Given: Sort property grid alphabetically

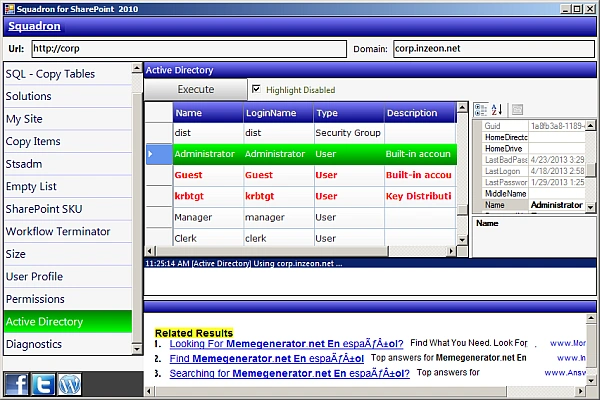Looking at the screenshot, I should coord(497,109).
